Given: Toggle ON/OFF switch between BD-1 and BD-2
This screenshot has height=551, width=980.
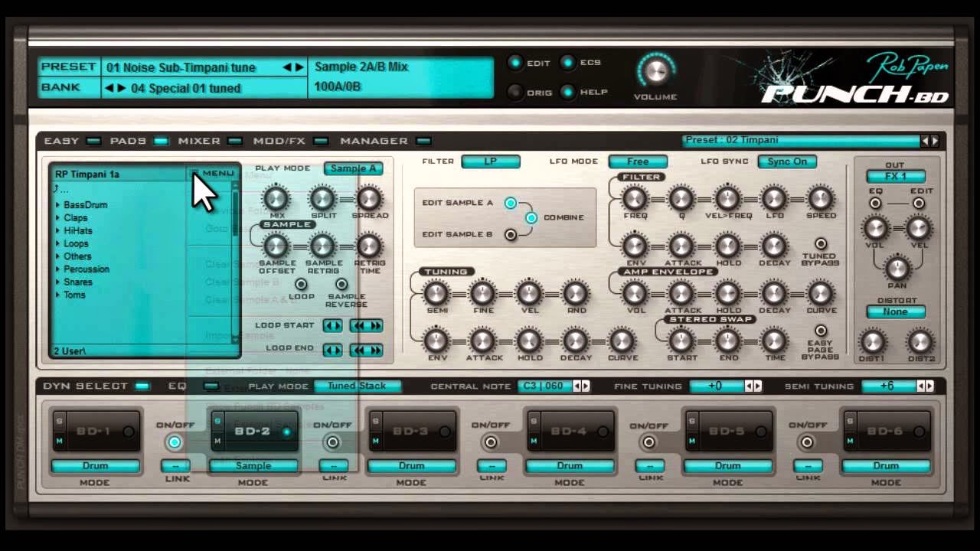Looking at the screenshot, I should tap(175, 442).
